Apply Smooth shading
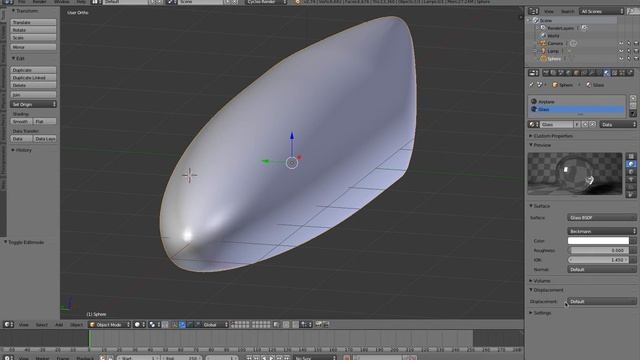The image size is (640, 360). tap(21, 122)
